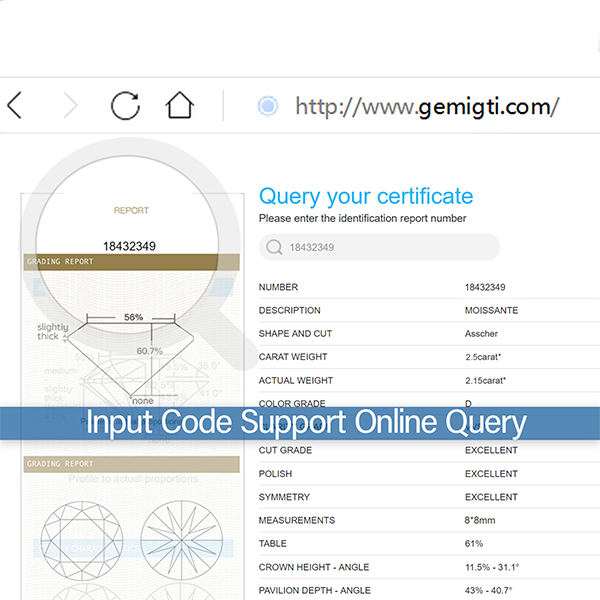Viewport: 600px width, 600px height.
Task: Go back with the browser back arrow
Action: 15,105
